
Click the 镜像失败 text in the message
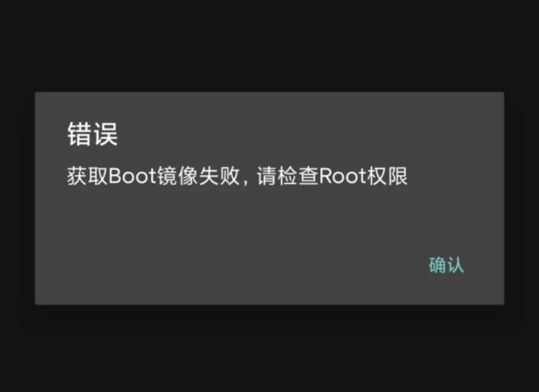[199, 176]
